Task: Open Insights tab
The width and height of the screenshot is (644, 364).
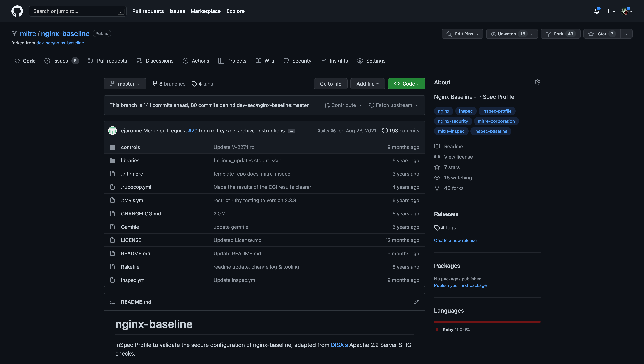Action: click(334, 61)
